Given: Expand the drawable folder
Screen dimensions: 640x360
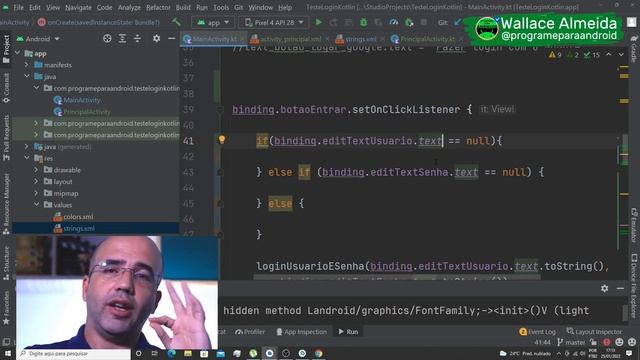Looking at the screenshot, I should coord(36,169).
